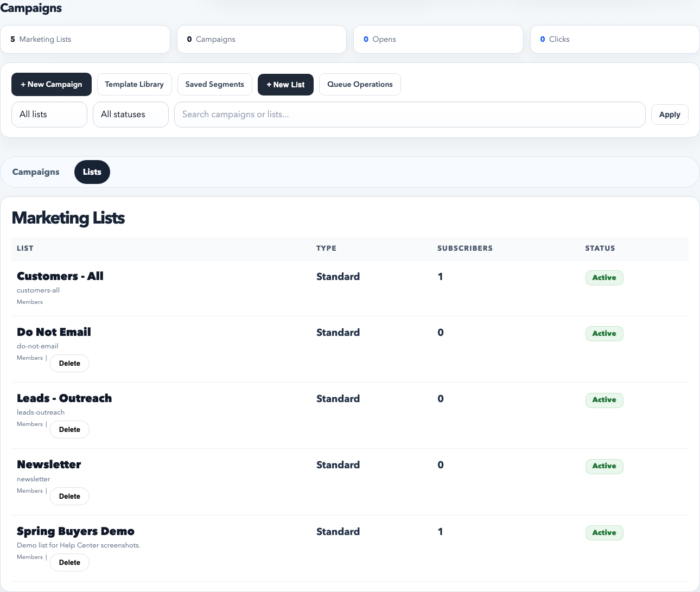700x592 pixels.
Task: Open the Customers - All list
Action: point(60,276)
